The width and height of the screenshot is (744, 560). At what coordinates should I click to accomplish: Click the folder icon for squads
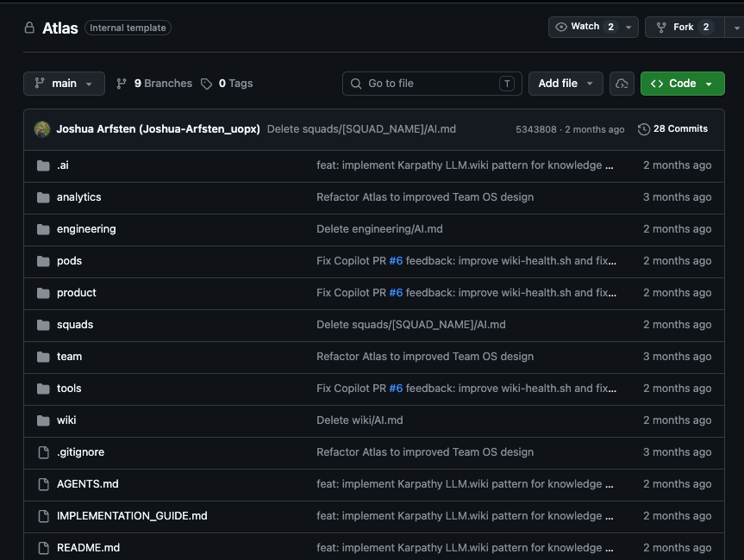click(43, 325)
